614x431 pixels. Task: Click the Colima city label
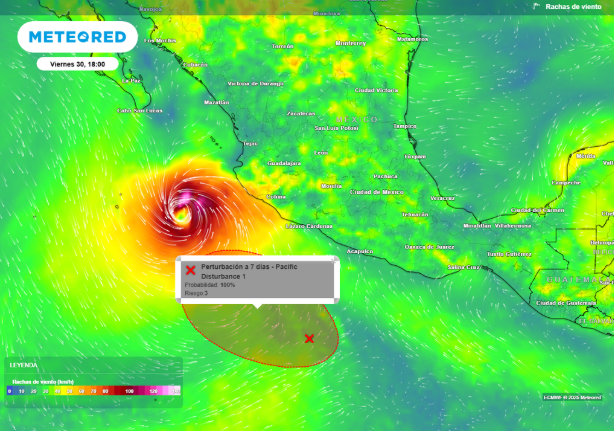pyautogui.click(x=276, y=197)
